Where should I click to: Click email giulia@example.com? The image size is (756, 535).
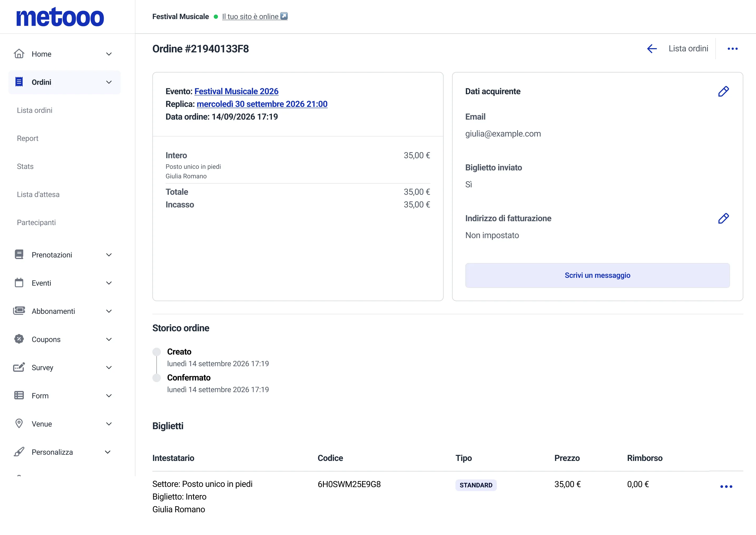point(503,134)
